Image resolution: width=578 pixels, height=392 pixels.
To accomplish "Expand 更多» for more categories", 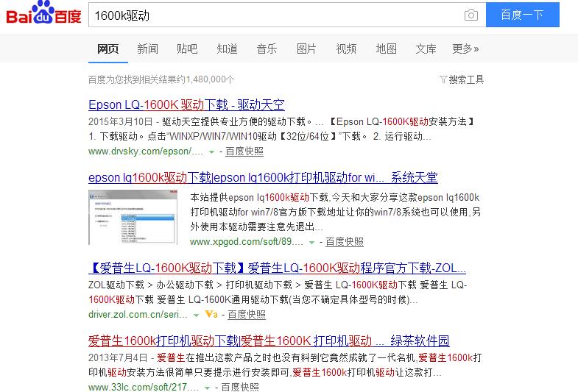I will click(465, 49).
